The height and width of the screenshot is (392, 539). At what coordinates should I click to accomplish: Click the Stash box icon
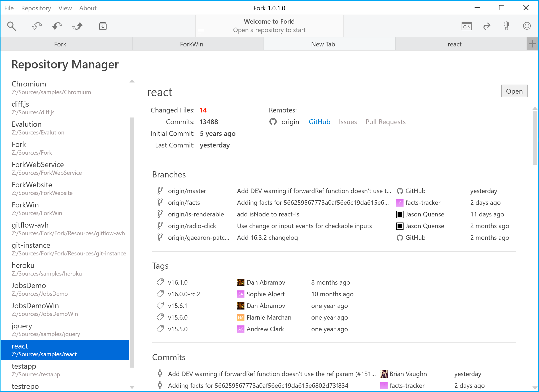tap(103, 26)
